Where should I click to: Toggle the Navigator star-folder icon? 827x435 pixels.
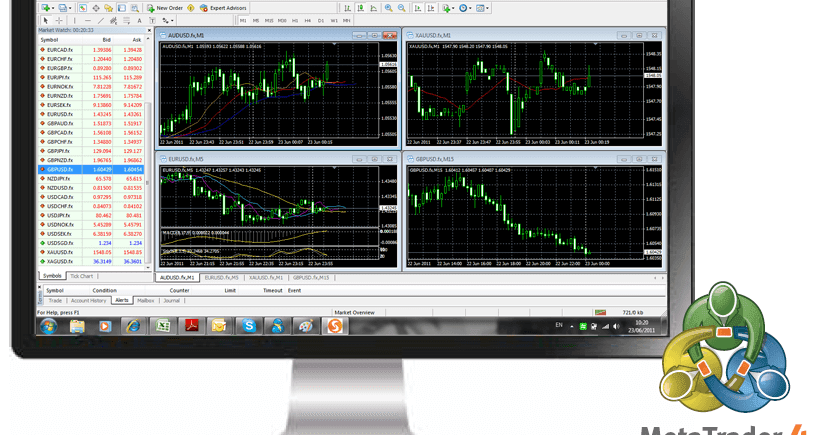(109, 8)
